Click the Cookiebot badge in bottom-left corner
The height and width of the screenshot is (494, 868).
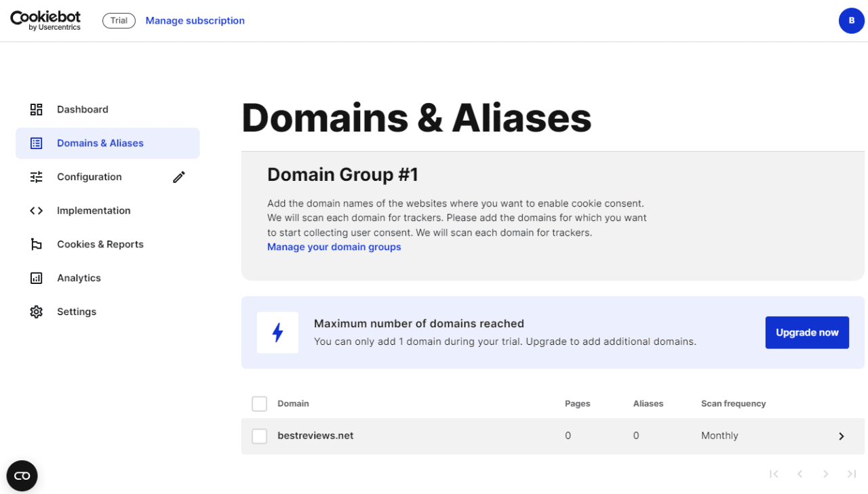click(22, 476)
